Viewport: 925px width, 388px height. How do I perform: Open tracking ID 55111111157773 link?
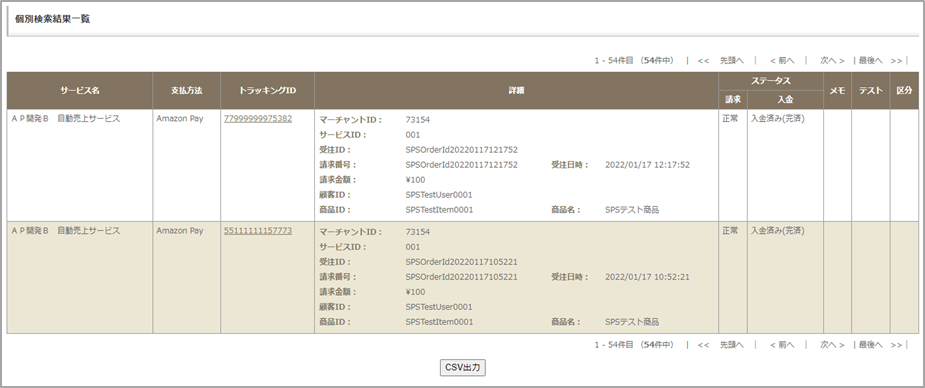pyautogui.click(x=258, y=231)
